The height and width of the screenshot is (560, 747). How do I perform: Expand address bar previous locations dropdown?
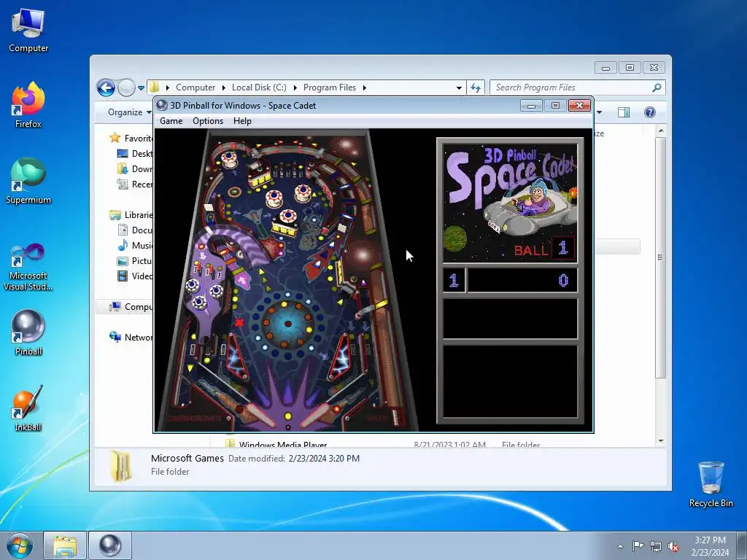coord(459,87)
